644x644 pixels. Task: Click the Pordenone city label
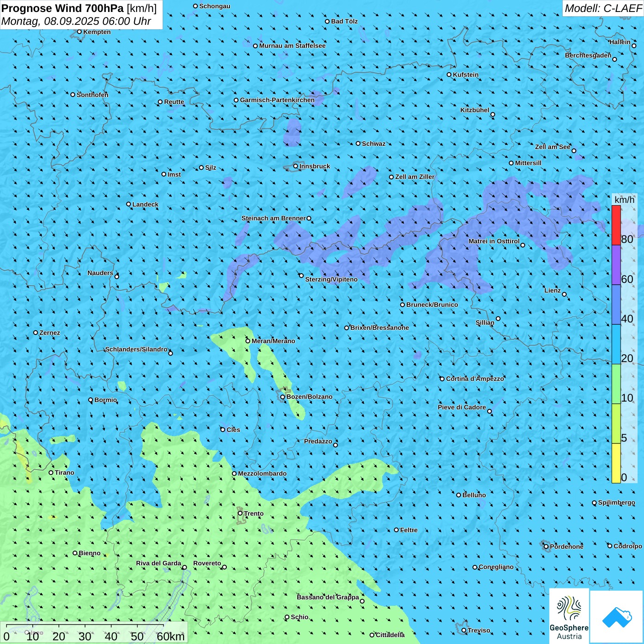pyautogui.click(x=567, y=546)
